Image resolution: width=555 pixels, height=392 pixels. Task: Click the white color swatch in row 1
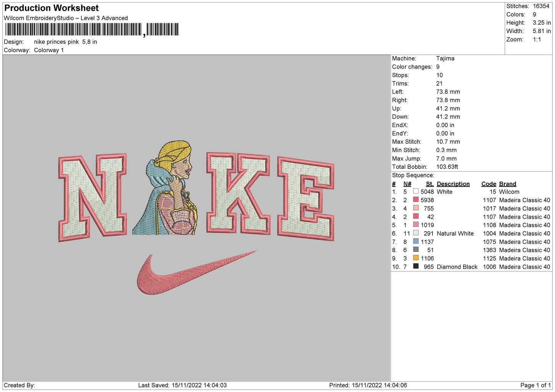point(416,191)
